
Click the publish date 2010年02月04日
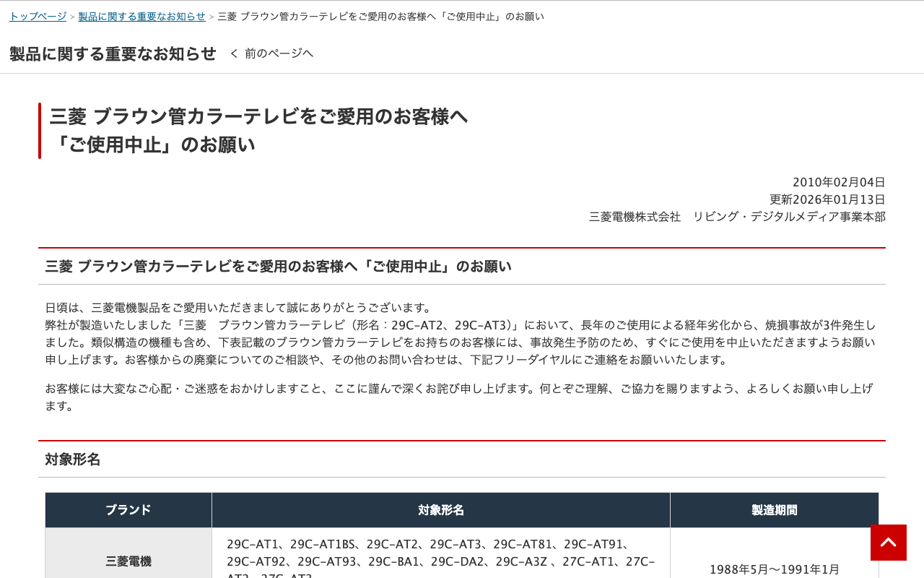coord(839,182)
